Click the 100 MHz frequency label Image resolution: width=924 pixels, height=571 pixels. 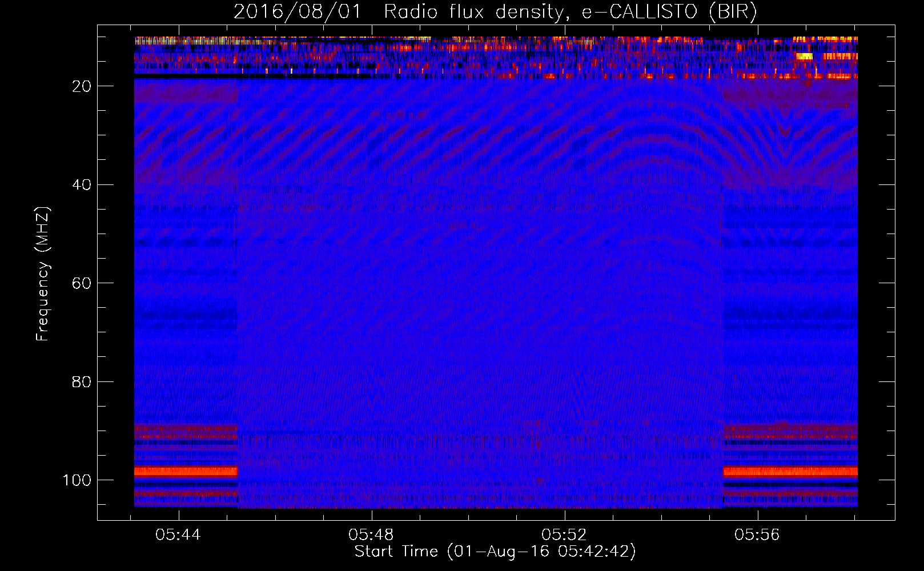click(77, 480)
